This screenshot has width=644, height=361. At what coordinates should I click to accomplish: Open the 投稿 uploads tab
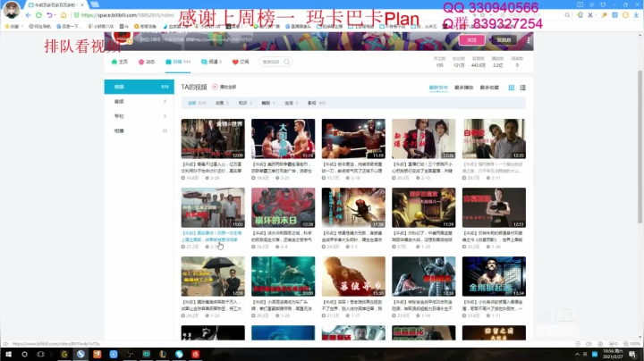point(178,62)
